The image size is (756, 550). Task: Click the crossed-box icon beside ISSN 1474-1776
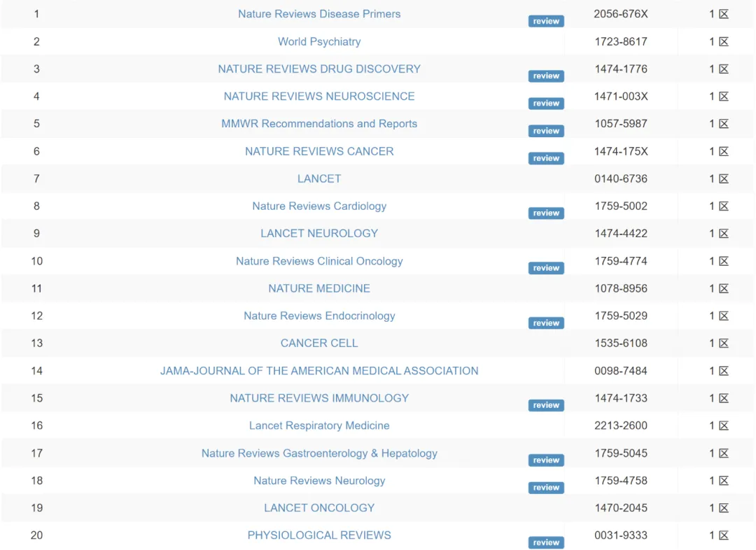tap(724, 69)
